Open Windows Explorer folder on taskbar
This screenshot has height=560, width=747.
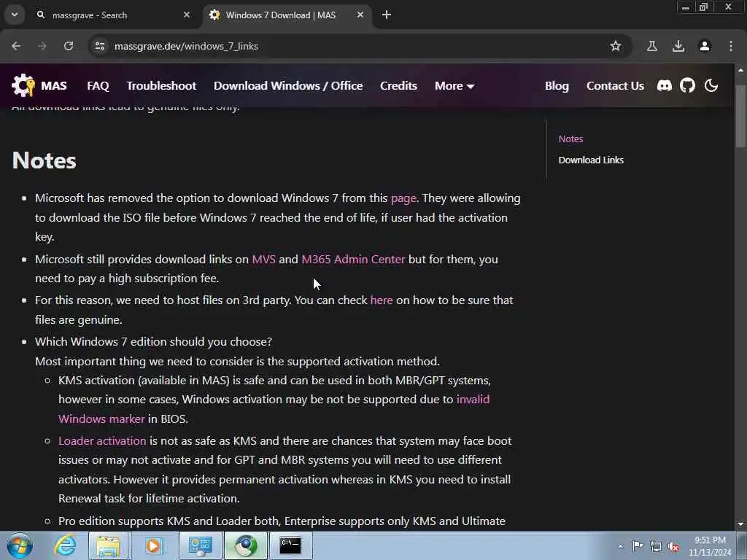(x=108, y=545)
